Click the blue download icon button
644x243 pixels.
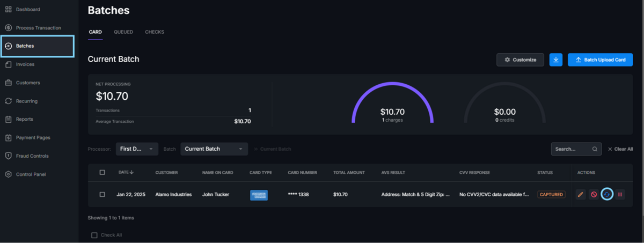556,60
